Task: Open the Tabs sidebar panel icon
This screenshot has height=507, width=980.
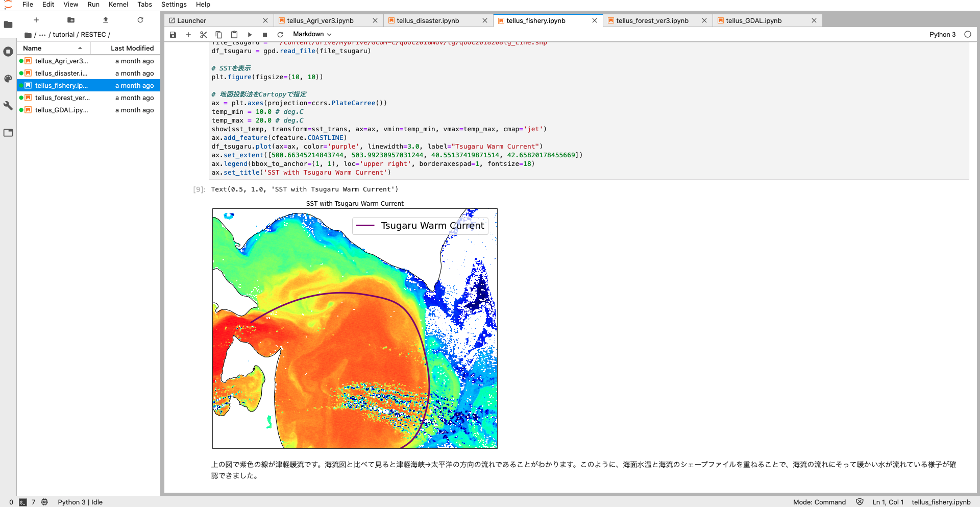Action: pyautogui.click(x=8, y=133)
